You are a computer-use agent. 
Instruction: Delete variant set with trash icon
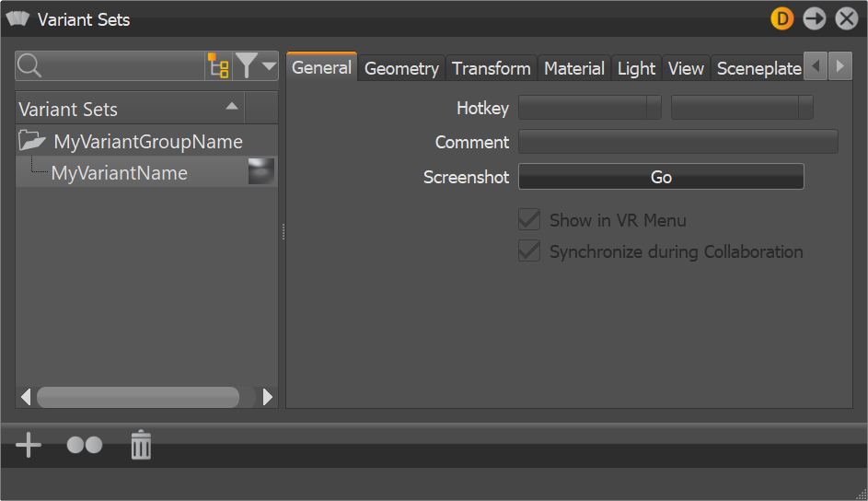tap(141, 445)
